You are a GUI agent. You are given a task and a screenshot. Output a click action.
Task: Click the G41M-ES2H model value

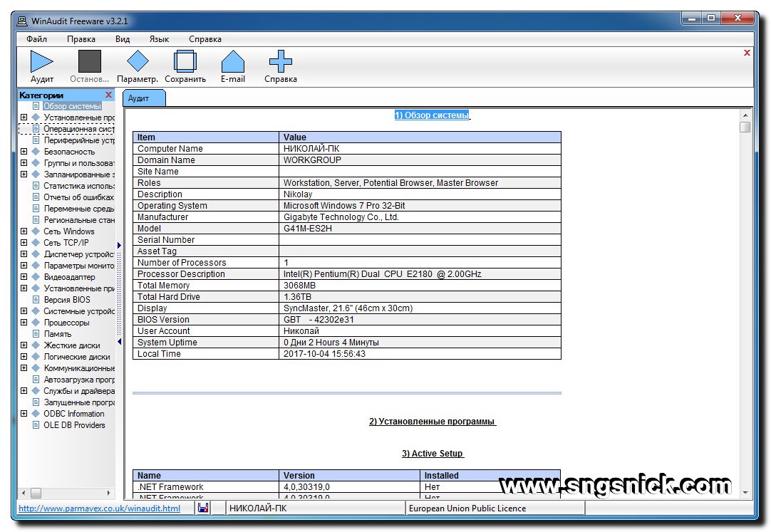coord(307,229)
